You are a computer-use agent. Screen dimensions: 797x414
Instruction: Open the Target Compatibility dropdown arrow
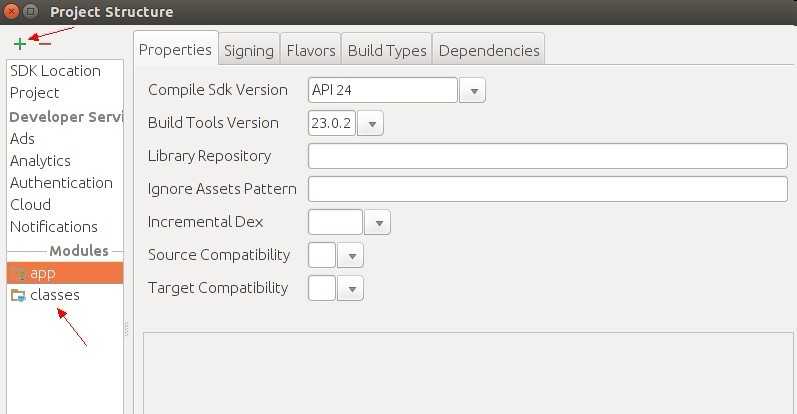point(350,289)
